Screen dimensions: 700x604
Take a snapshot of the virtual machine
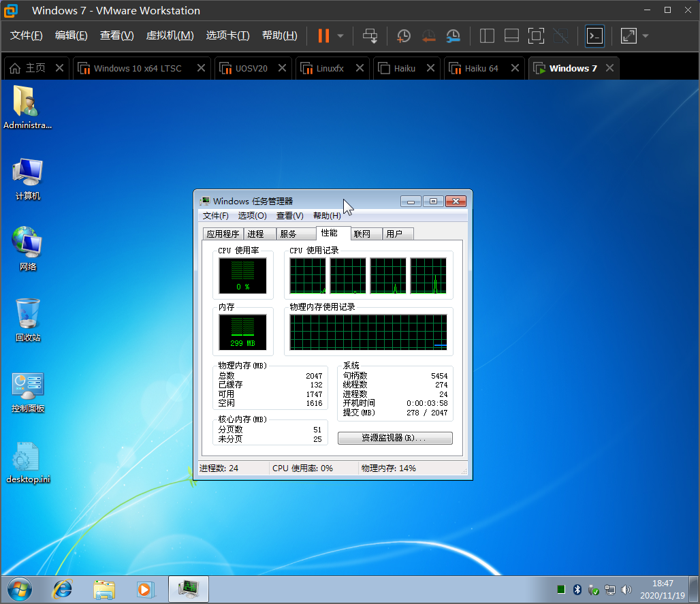tap(403, 35)
